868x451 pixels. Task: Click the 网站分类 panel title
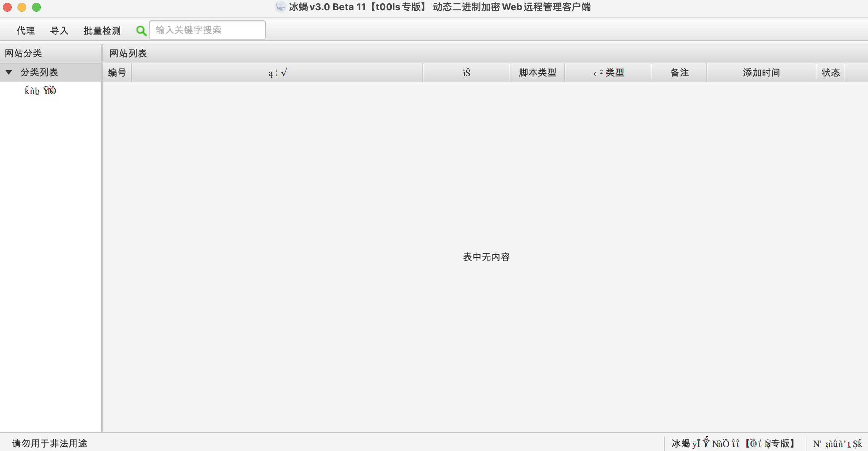tap(24, 53)
